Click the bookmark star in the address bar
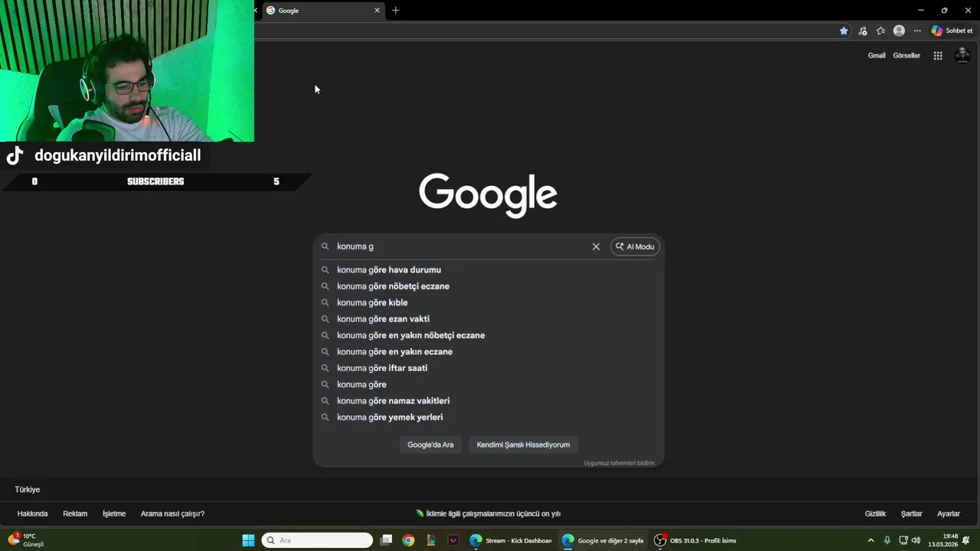The width and height of the screenshot is (980, 551). tap(844, 31)
